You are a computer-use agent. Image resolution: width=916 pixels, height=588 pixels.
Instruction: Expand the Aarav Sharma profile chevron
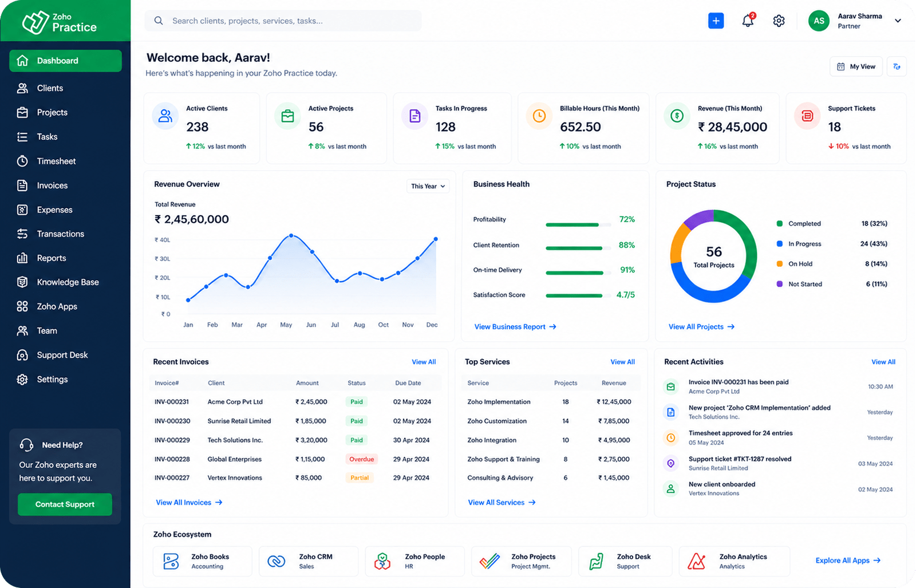point(898,21)
